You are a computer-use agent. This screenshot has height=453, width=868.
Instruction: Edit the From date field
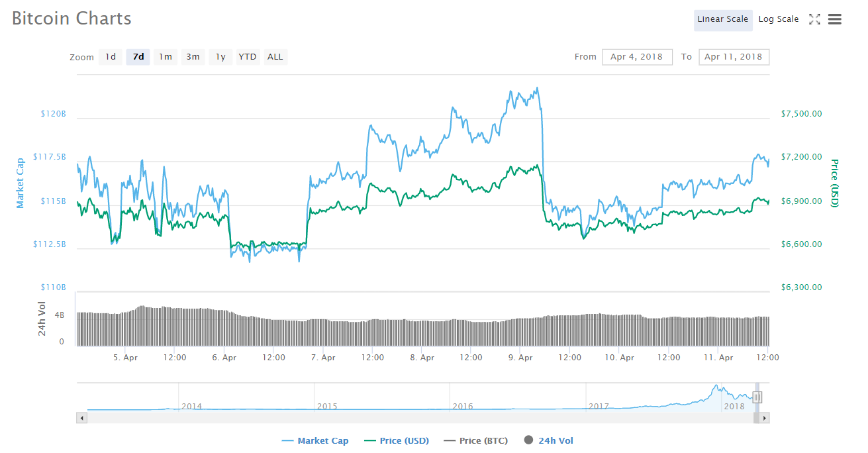(637, 57)
